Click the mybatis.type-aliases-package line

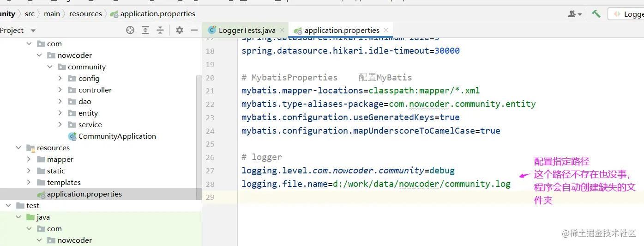[x=389, y=104]
